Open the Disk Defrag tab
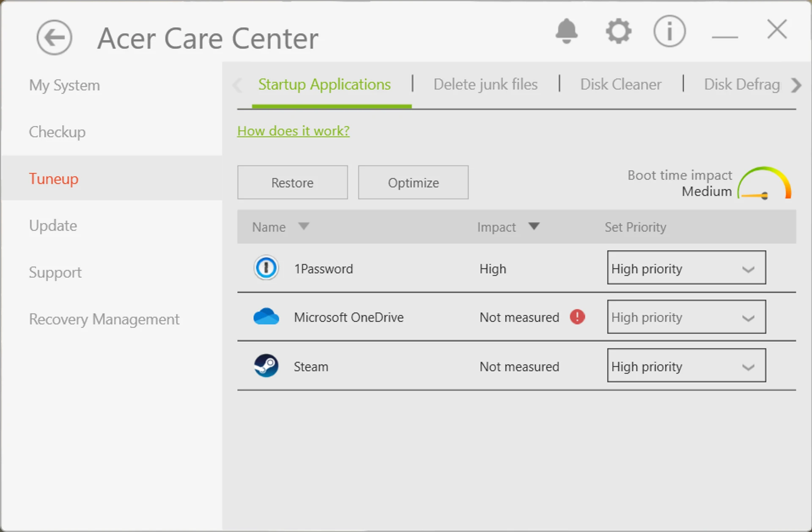 [742, 85]
